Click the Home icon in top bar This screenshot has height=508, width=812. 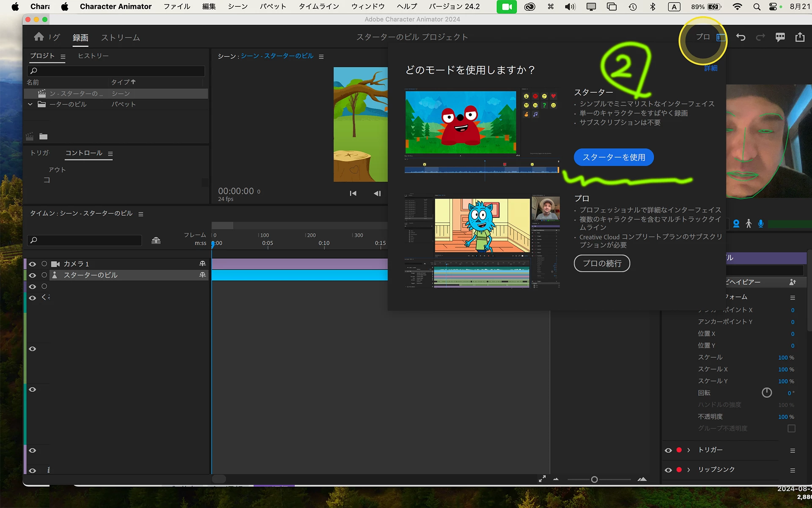click(39, 37)
